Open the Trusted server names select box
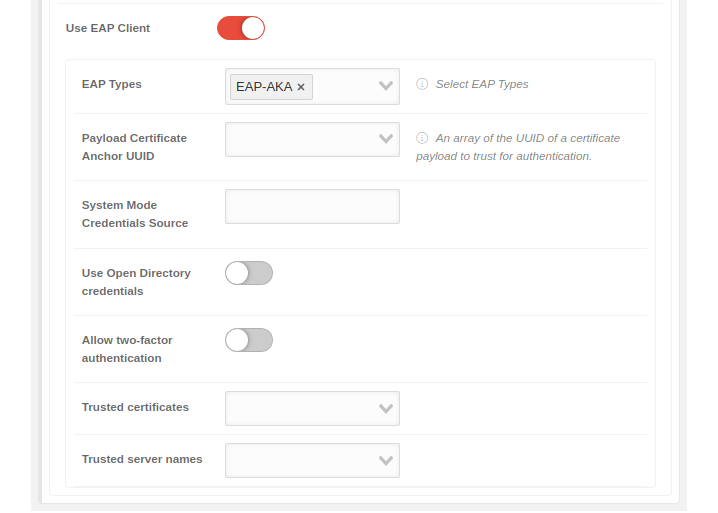Screen dimensions: 718x513 point(300,460)
